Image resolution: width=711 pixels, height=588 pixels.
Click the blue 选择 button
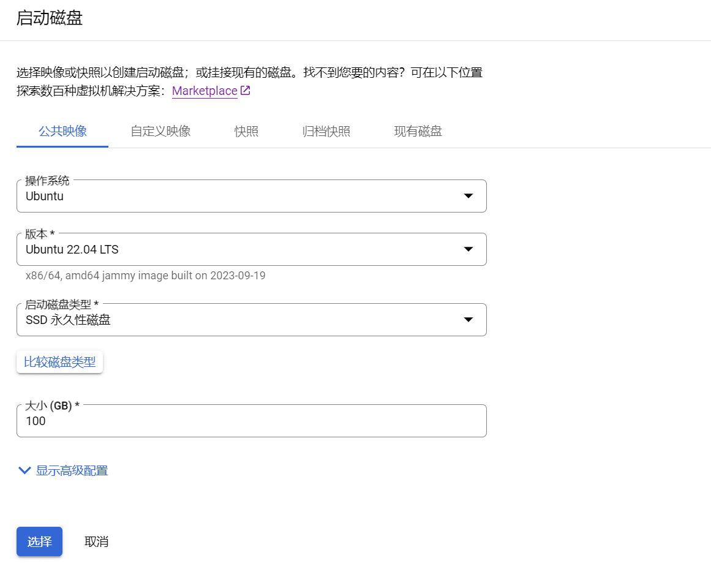(39, 541)
